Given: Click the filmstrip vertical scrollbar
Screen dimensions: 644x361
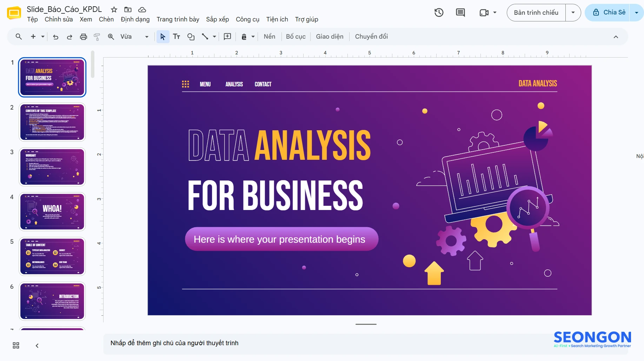Looking at the screenshot, I should (93, 65).
